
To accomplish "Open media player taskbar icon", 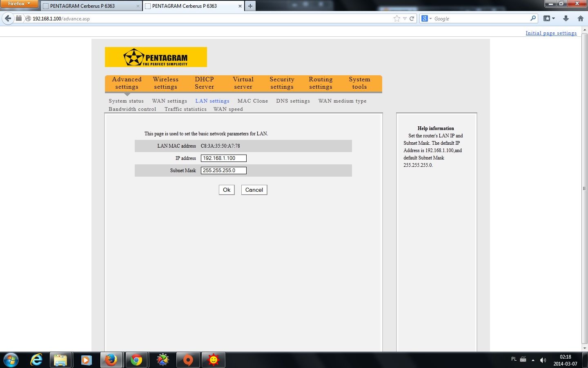I will [86, 360].
